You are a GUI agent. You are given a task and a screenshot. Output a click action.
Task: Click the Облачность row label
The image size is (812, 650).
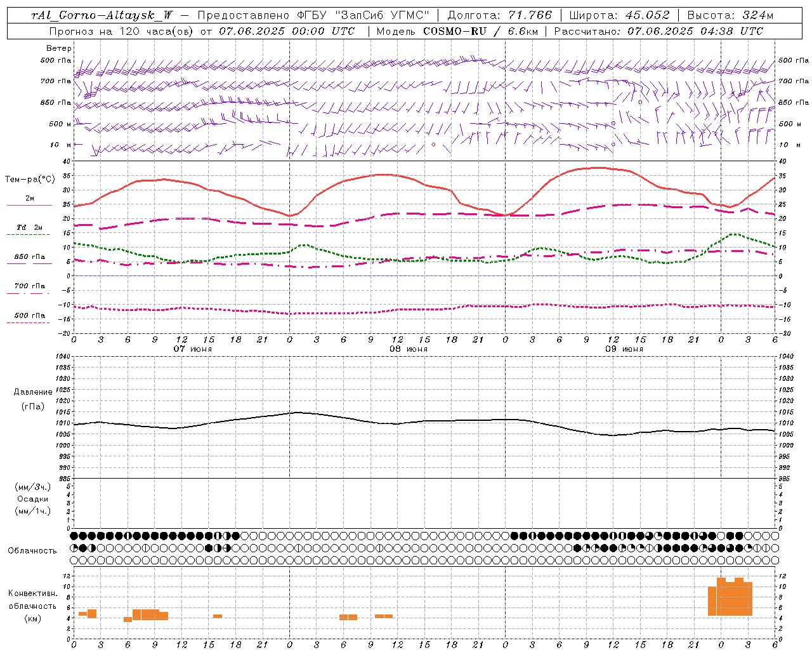(x=32, y=550)
